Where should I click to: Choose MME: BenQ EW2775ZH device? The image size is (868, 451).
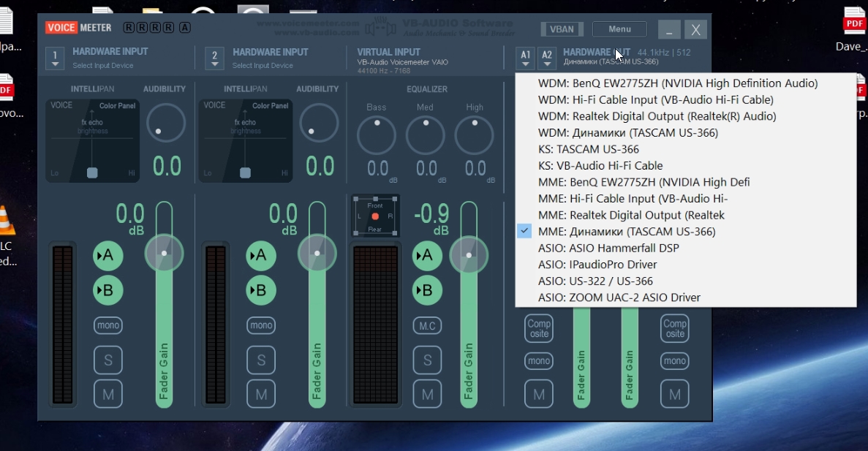click(685, 183)
